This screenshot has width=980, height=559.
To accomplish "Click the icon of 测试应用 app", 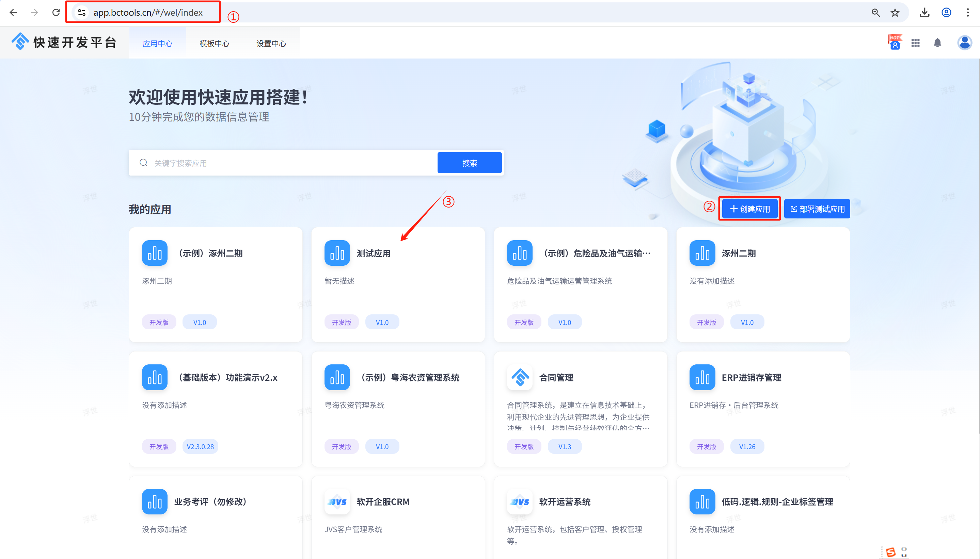I will click(x=337, y=253).
